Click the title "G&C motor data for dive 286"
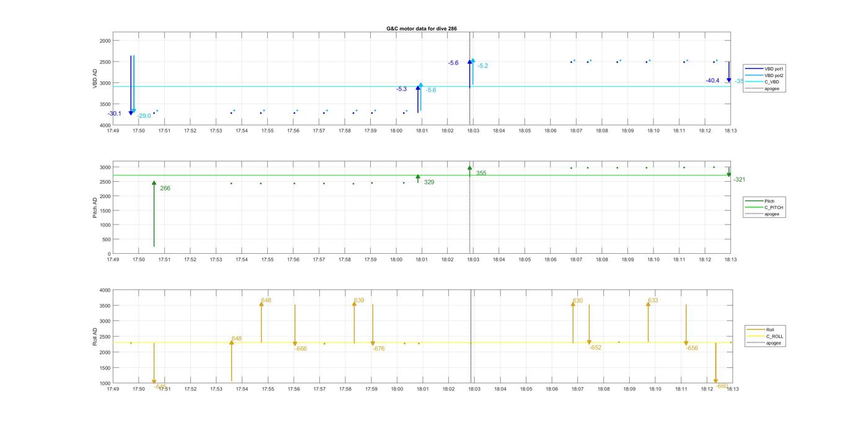The height and width of the screenshot is (430, 868). [x=422, y=29]
